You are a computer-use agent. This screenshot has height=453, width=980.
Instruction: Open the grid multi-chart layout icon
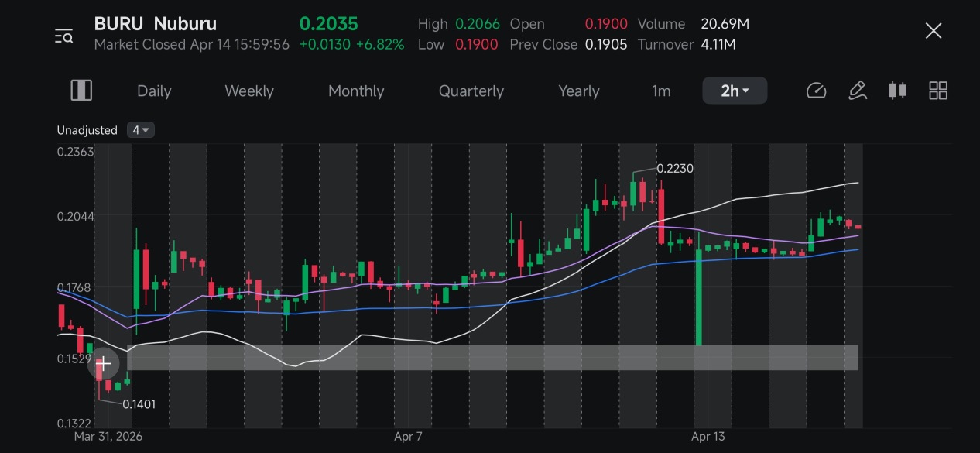938,91
